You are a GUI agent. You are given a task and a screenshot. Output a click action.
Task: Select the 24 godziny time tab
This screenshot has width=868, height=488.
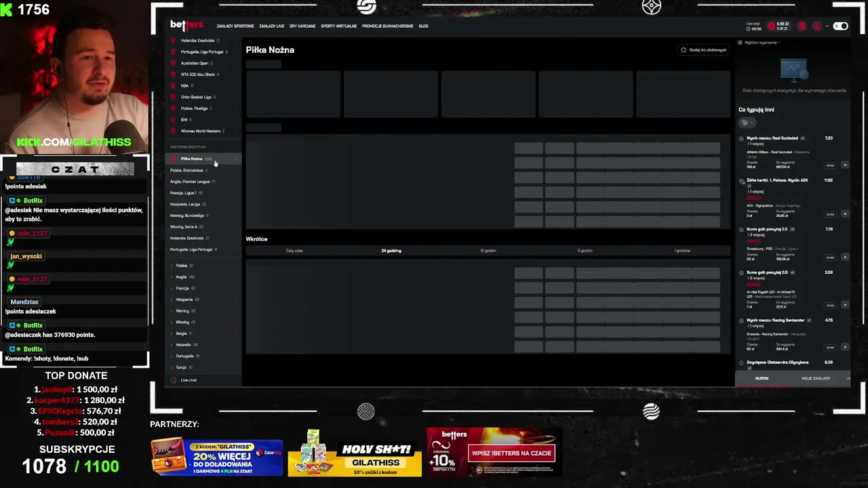[391, 251]
